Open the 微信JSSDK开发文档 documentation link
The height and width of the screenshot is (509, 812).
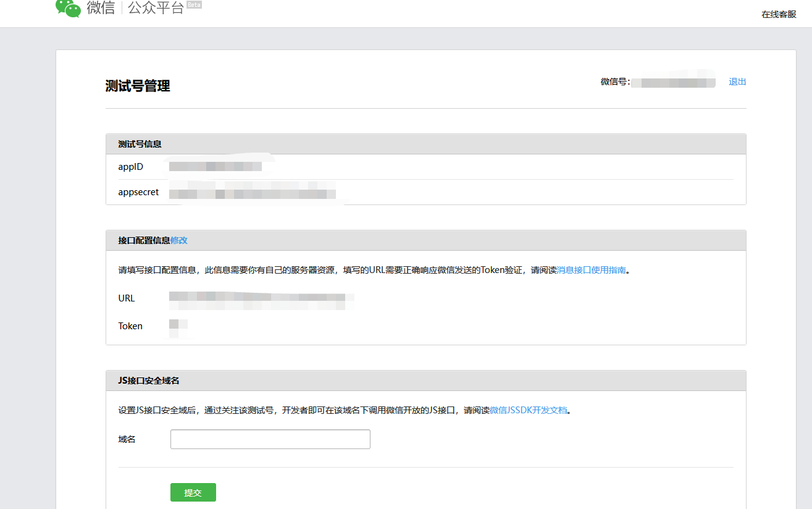528,410
